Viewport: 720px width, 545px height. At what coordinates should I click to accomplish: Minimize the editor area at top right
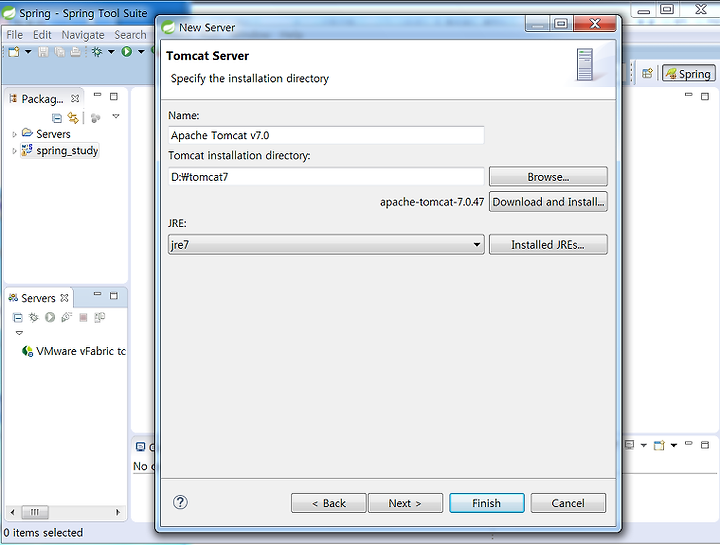[x=688, y=95]
